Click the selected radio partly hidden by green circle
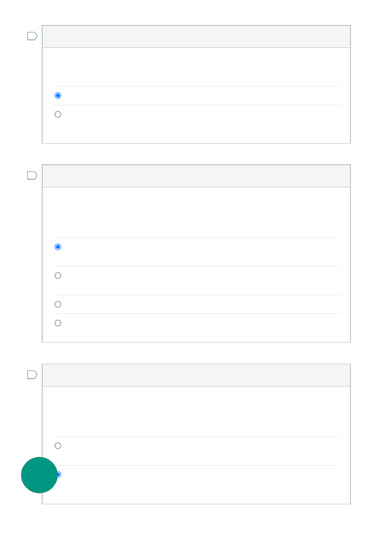Screen dimensions: 392x555 pyautogui.click(x=59, y=474)
